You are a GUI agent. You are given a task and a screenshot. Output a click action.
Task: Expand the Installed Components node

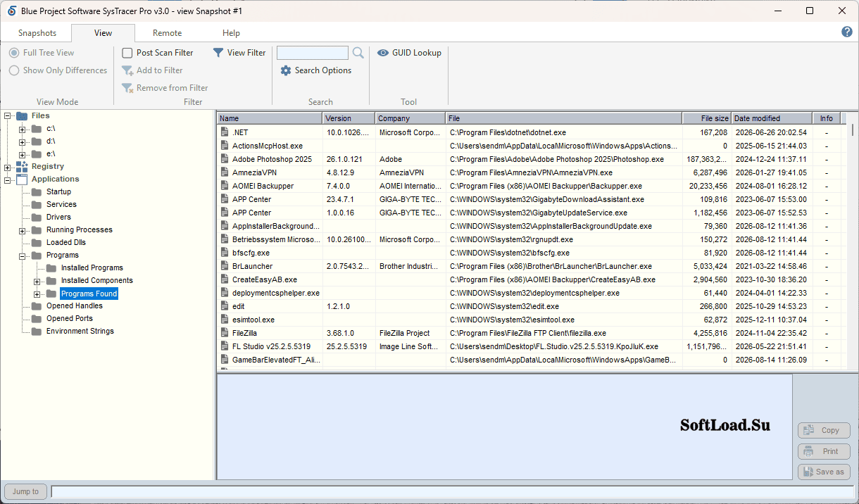point(37,281)
